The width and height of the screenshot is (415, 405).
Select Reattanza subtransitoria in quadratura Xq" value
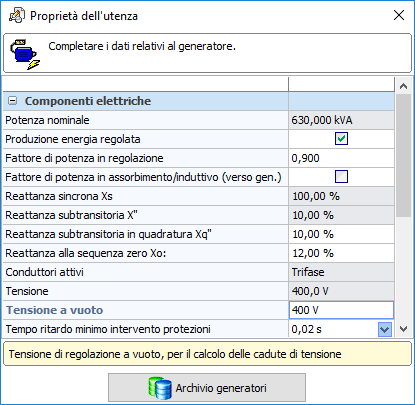[341, 234]
